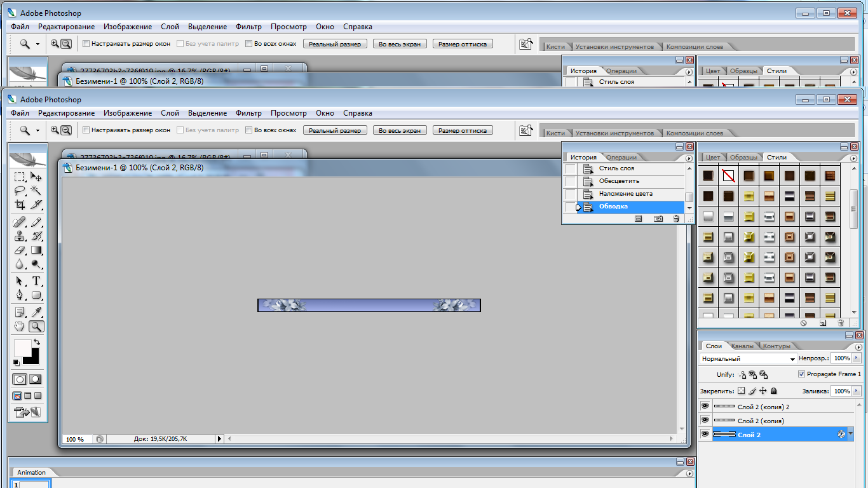Image resolution: width=868 pixels, height=488 pixels.
Task: Select the Lasso tool
Action: 20,190
